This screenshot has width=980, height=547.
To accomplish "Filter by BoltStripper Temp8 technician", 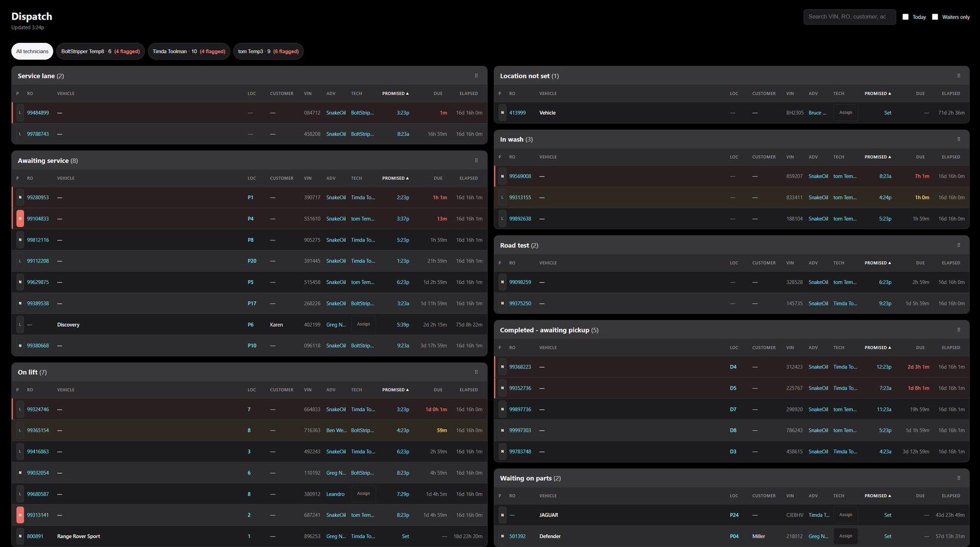I will 100,51.
